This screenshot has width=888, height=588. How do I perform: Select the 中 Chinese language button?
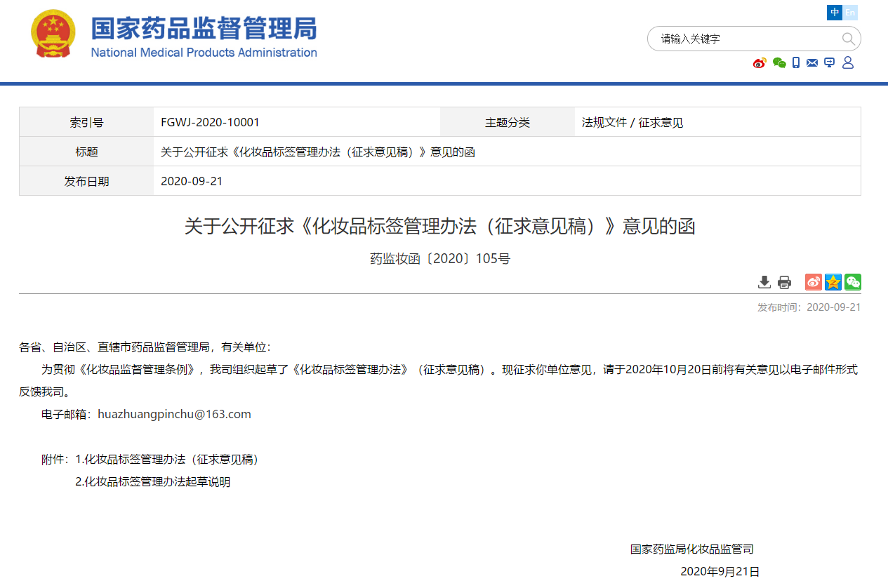pyautogui.click(x=835, y=13)
